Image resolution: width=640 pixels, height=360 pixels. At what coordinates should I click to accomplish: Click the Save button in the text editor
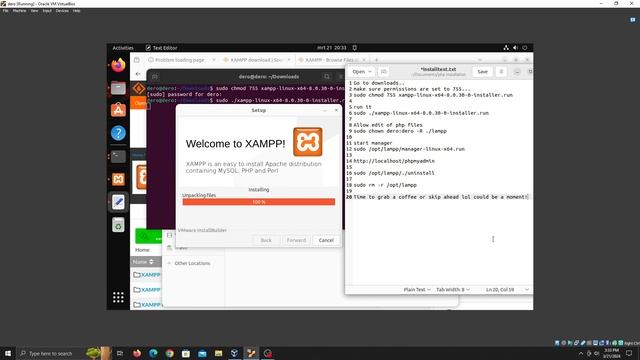pos(482,72)
